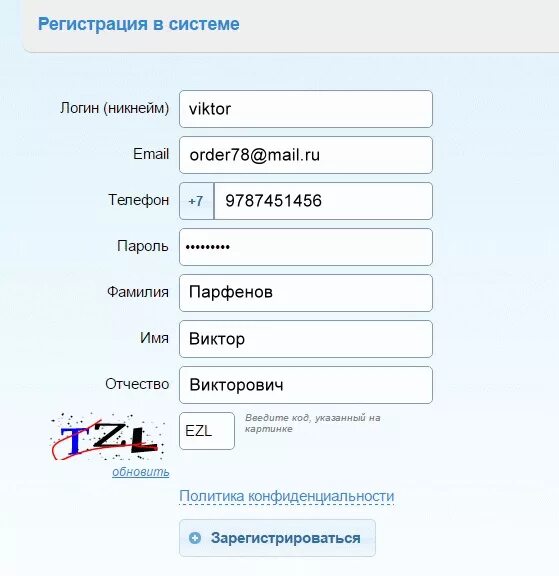
Task: Click the Зарегистрироваться button
Action: click(277, 538)
